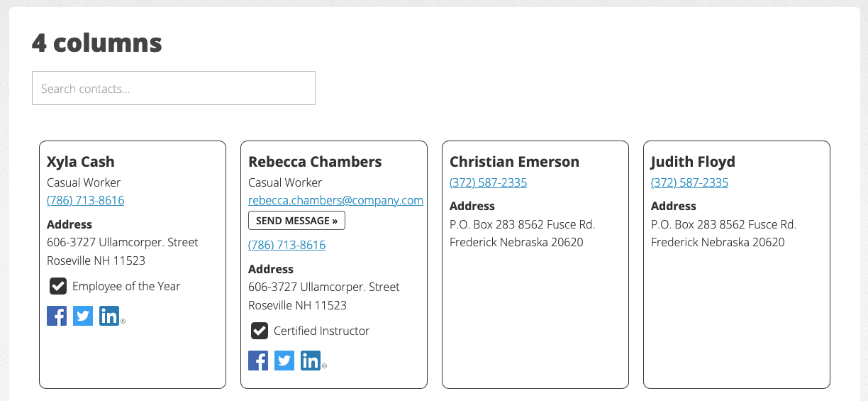Screen dimensions: 868x401
Task: Select the Judith Floyd name heading
Action: tap(693, 162)
